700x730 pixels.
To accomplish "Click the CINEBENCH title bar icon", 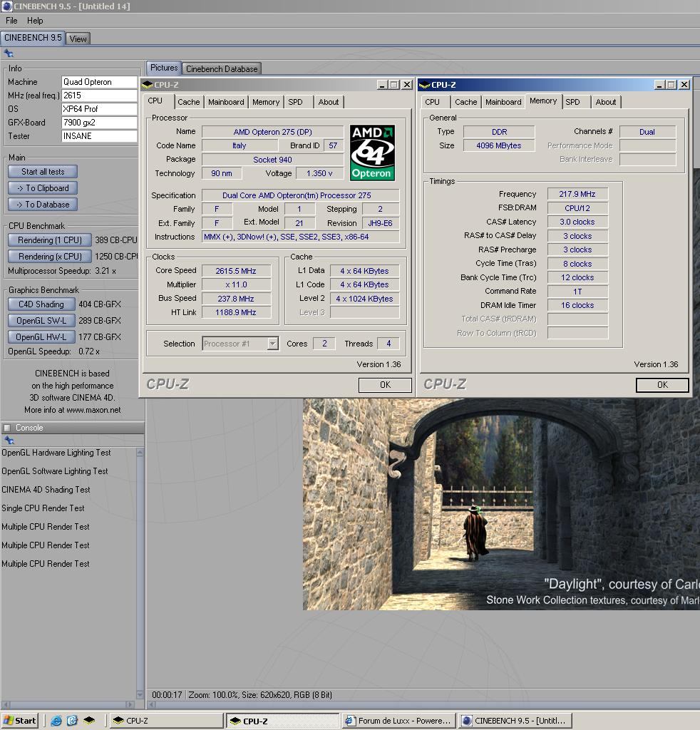I will click(x=6, y=6).
